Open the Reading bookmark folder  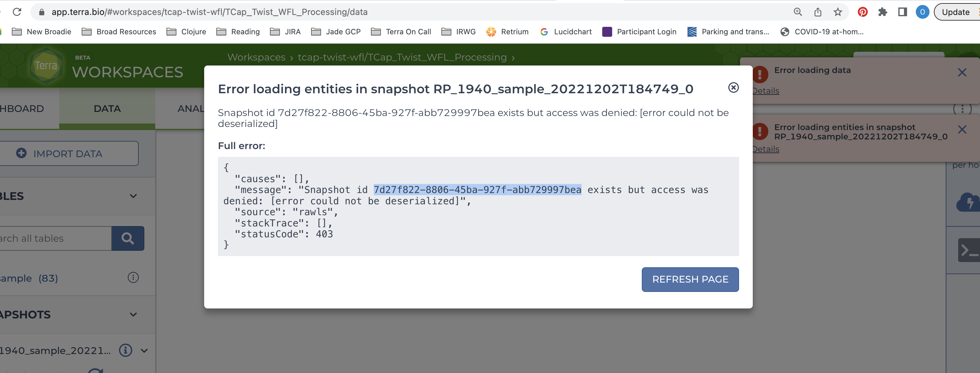pyautogui.click(x=238, y=31)
